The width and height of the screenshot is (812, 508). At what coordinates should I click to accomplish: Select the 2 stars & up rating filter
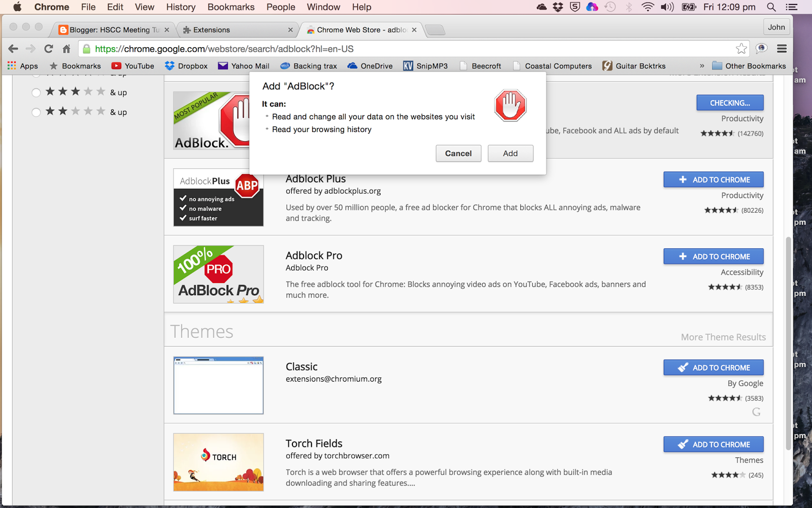36,112
